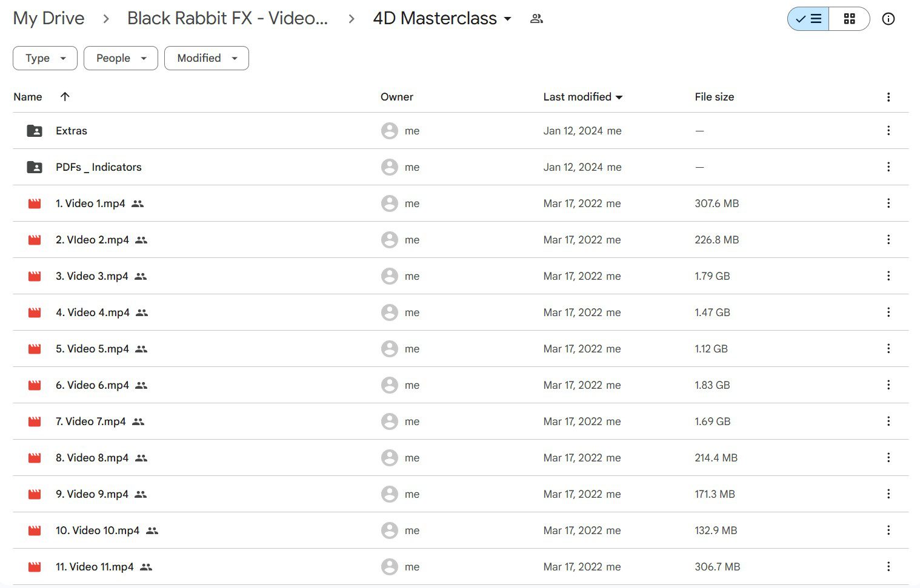Select the file 6. Video 6.mp4
920x588 pixels.
[x=92, y=385]
